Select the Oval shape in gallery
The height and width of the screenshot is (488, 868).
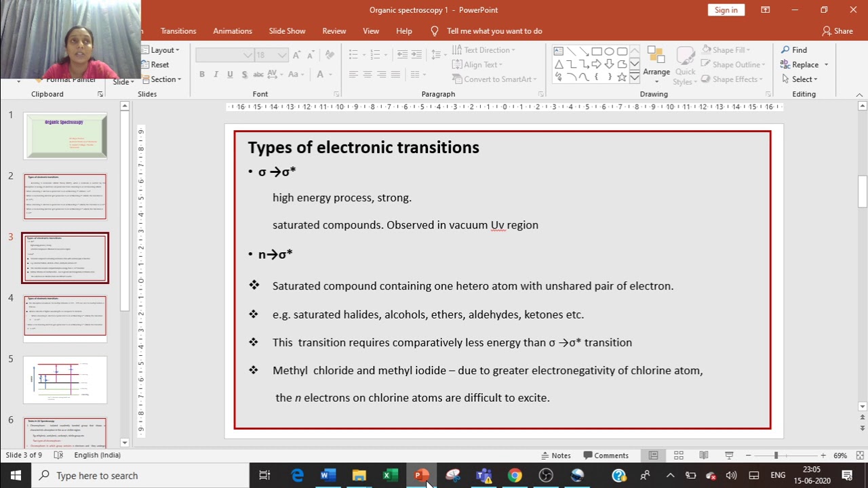coord(609,52)
